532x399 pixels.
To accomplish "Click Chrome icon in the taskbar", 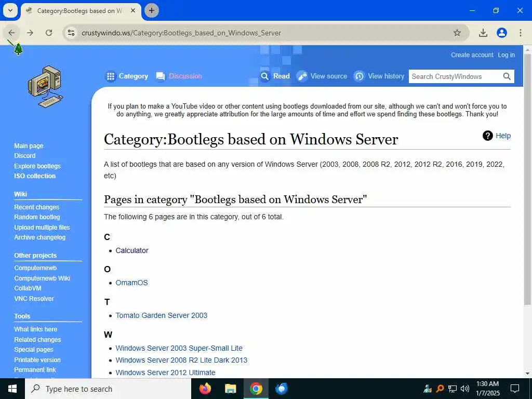I will pos(256,389).
